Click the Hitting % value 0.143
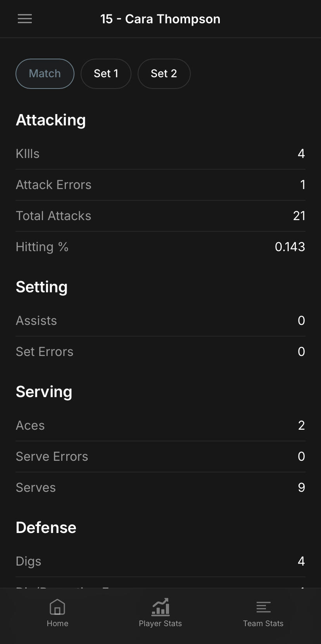The height and width of the screenshot is (644, 321). [x=290, y=247]
